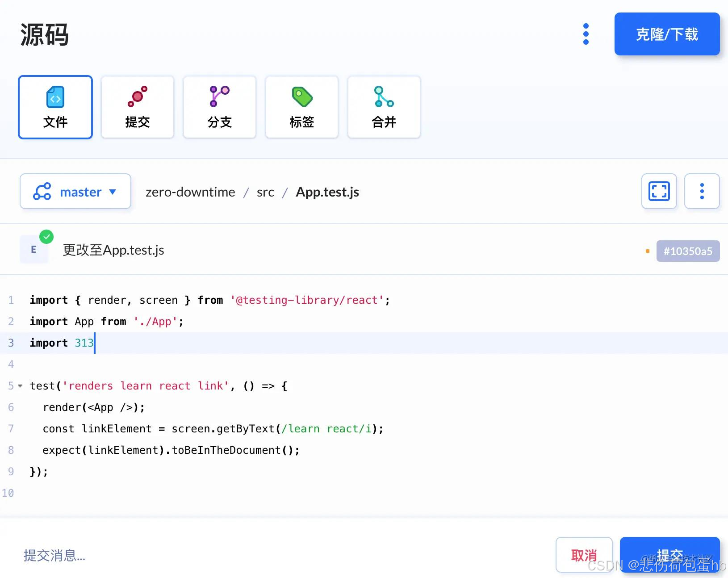The width and height of the screenshot is (728, 578).
Task: Click the 克隆/下载 button
Action: pyautogui.click(x=667, y=34)
